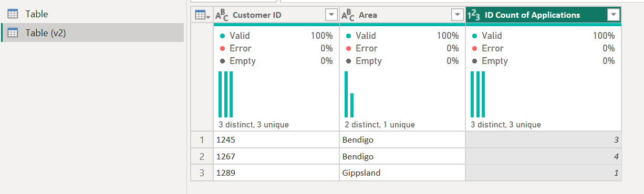Click the Customer ID distribution bar chart
This screenshot has height=194, width=644.
pyautogui.click(x=225, y=94)
